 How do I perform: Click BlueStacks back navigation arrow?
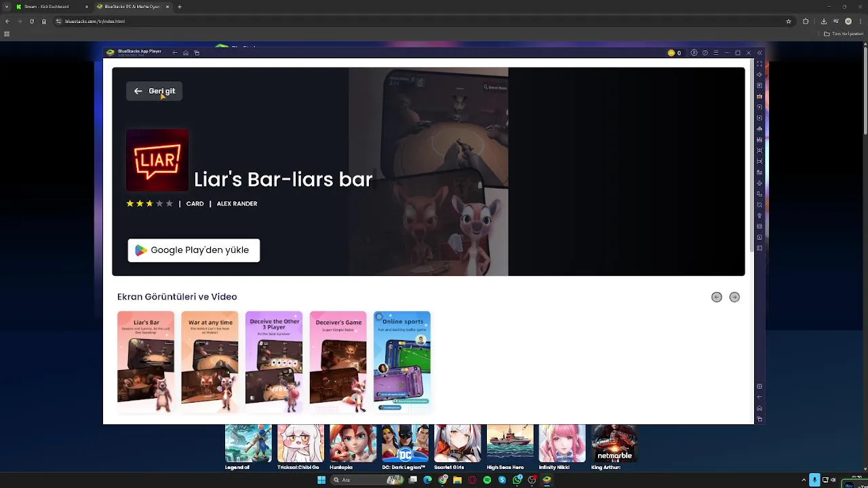click(x=175, y=53)
